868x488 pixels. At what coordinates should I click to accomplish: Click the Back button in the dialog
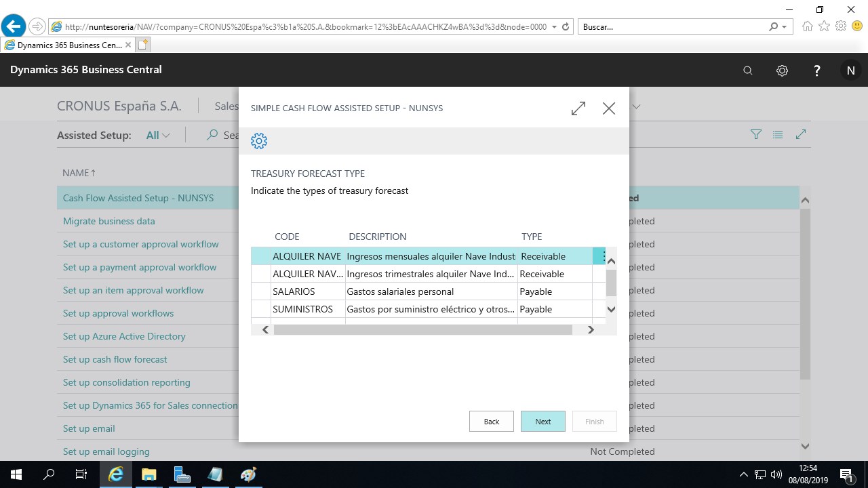click(x=492, y=422)
